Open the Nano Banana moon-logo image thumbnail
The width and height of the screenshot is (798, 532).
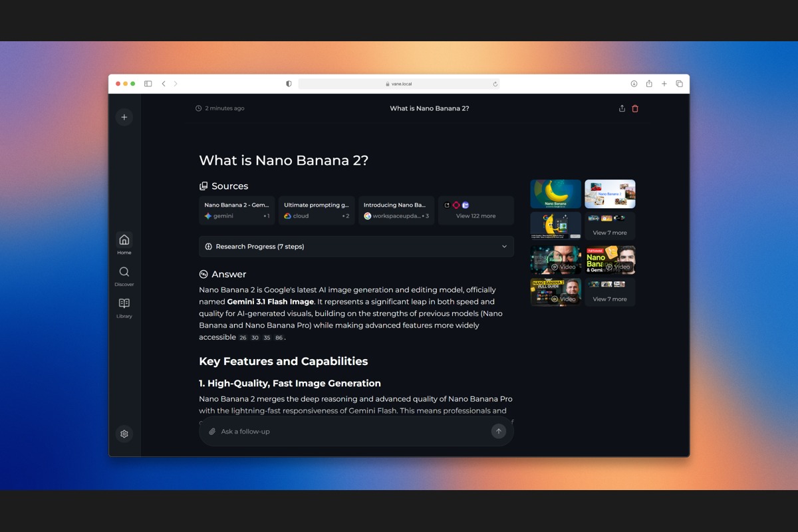(x=556, y=194)
